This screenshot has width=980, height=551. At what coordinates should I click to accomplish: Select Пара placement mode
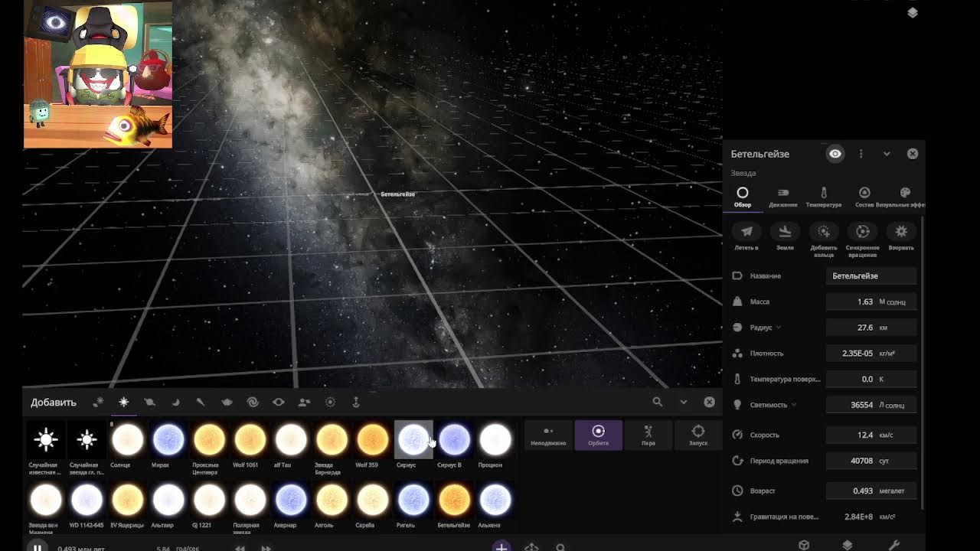point(648,435)
